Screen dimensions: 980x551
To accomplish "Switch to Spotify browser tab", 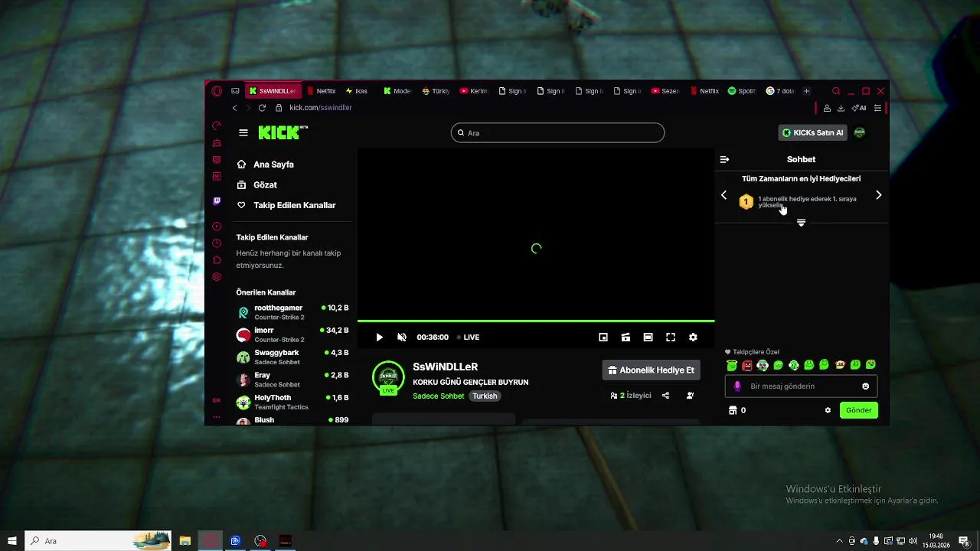I will coord(742,91).
